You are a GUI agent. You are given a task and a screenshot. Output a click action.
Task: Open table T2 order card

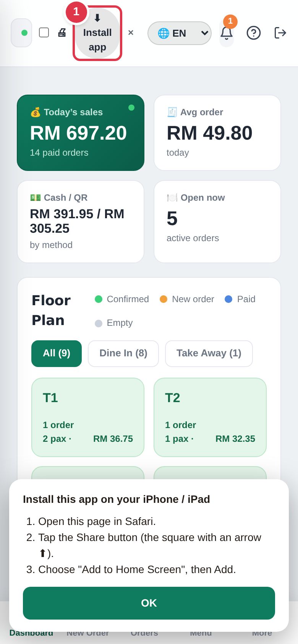210,417
